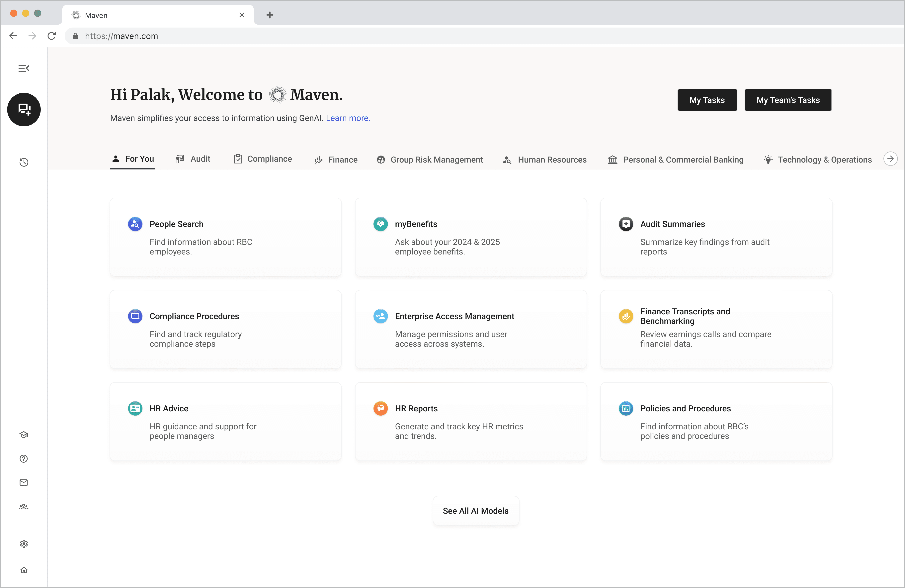Collapse the sidebar menu icon
Image resolution: width=905 pixels, height=588 pixels.
click(x=24, y=68)
